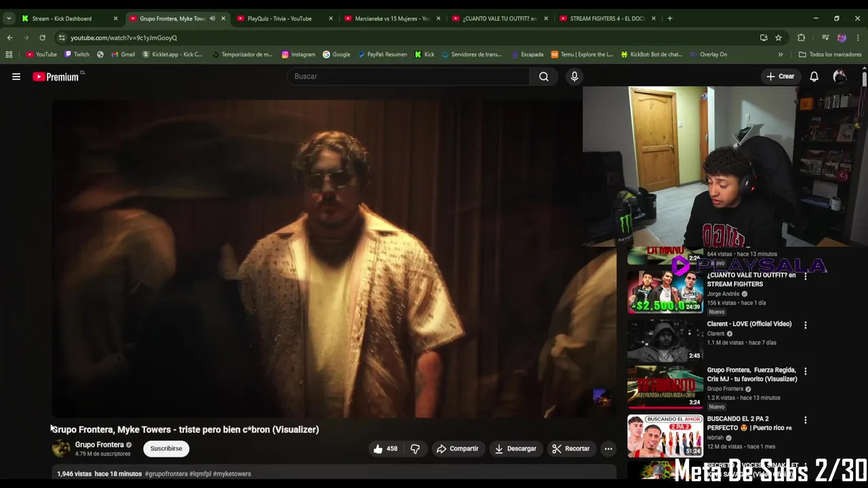868x488 pixels.
Task: Open ¿CUANTO VALE TU OUTFIT? video thumbnail
Action: coord(665,293)
